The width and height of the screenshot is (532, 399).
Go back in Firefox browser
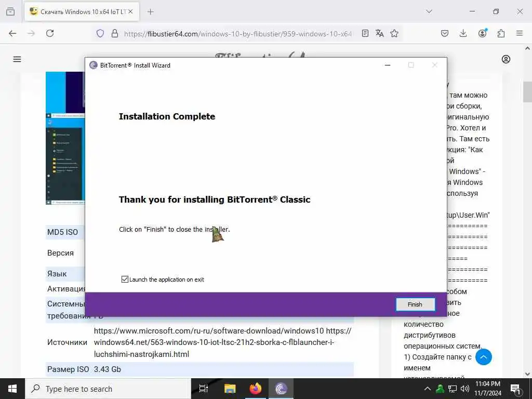[x=12, y=33]
